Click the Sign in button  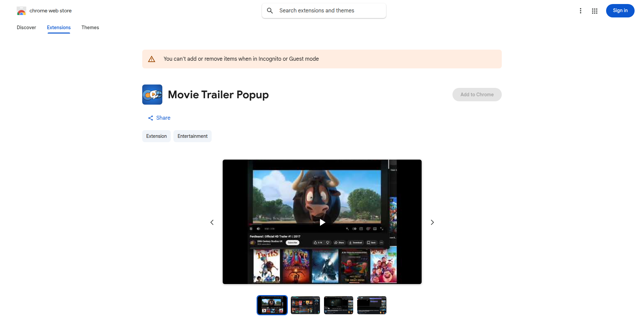point(620,11)
